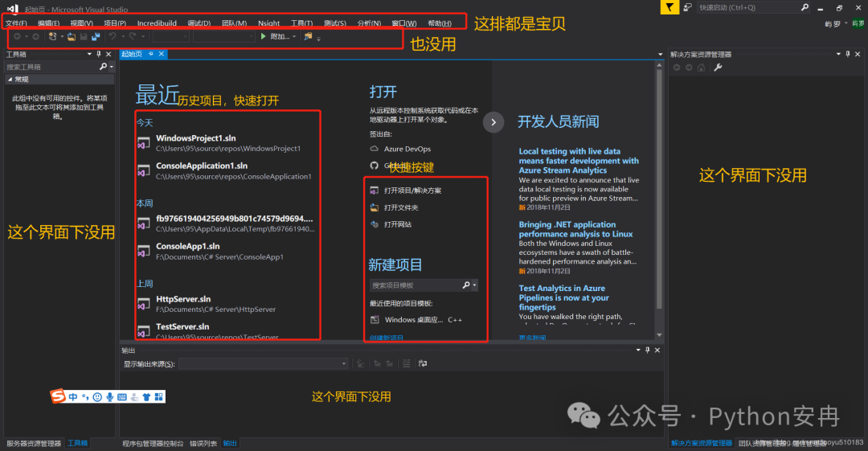Click the Azure DevOps cloud icon
868x451 pixels.
(374, 149)
